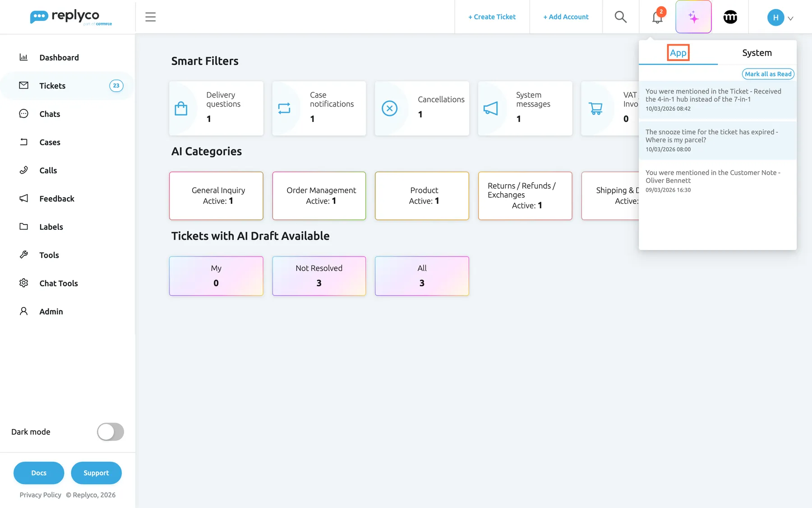Select the Returns / Refunds / Exchanges card
The width and height of the screenshot is (812, 508).
[x=525, y=196]
